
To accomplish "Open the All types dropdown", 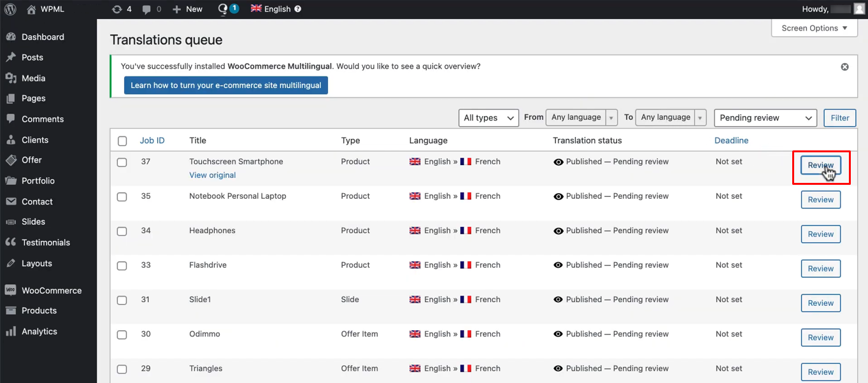I will (x=488, y=118).
